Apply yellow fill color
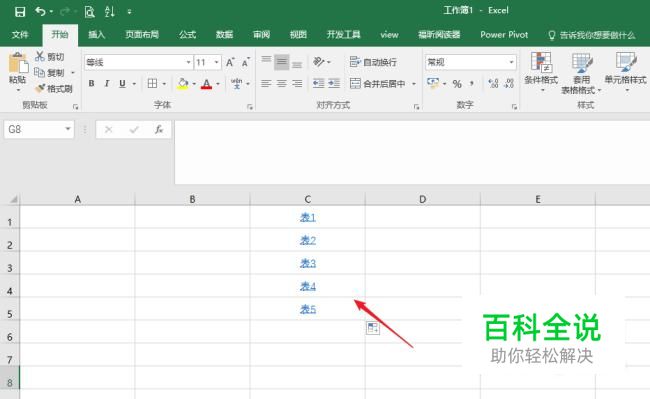 tap(183, 84)
